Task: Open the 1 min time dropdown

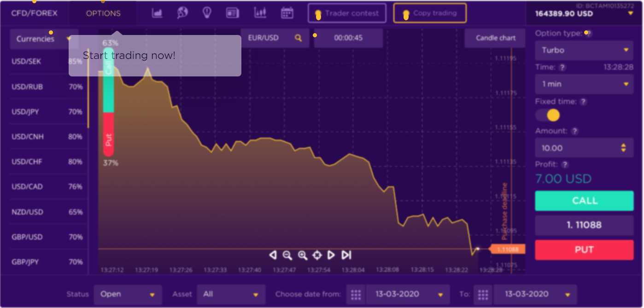Action: [584, 84]
